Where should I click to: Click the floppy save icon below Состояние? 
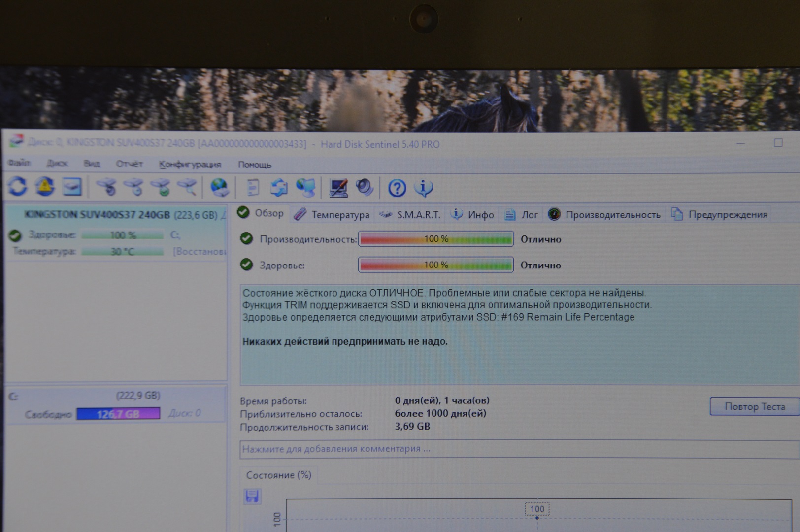coord(252,496)
